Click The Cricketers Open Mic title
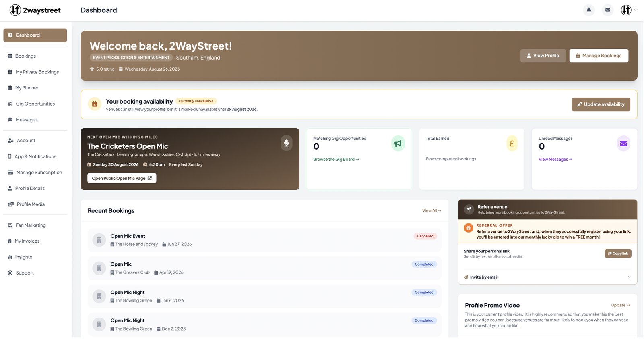The height and width of the screenshot is (339, 644). point(128,146)
